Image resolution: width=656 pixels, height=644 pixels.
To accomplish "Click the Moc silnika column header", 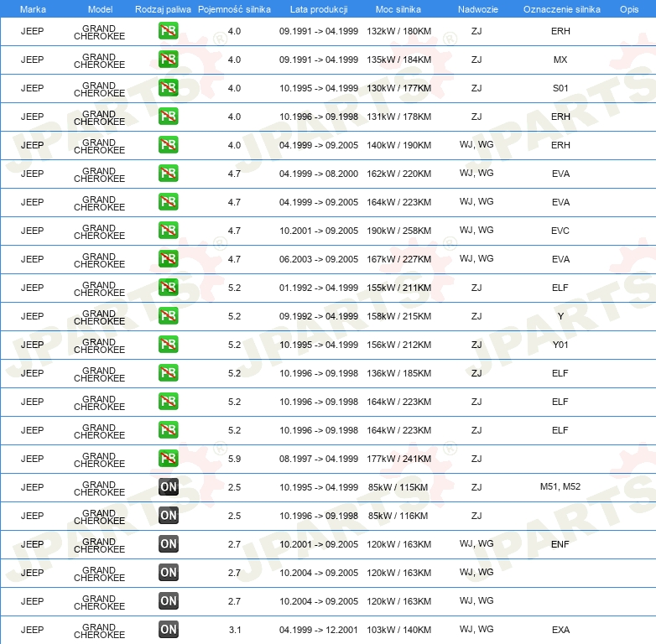I will (x=398, y=8).
